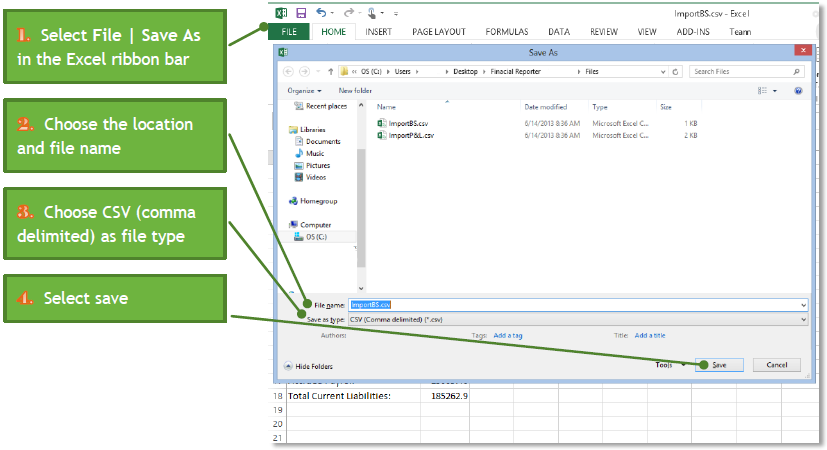Click the Files breadcrumb segment
827x450 pixels.
592,71
